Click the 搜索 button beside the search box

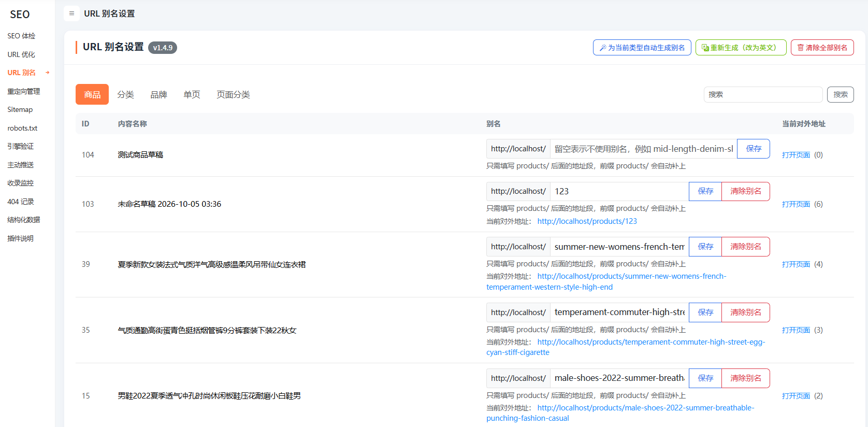[x=841, y=94]
